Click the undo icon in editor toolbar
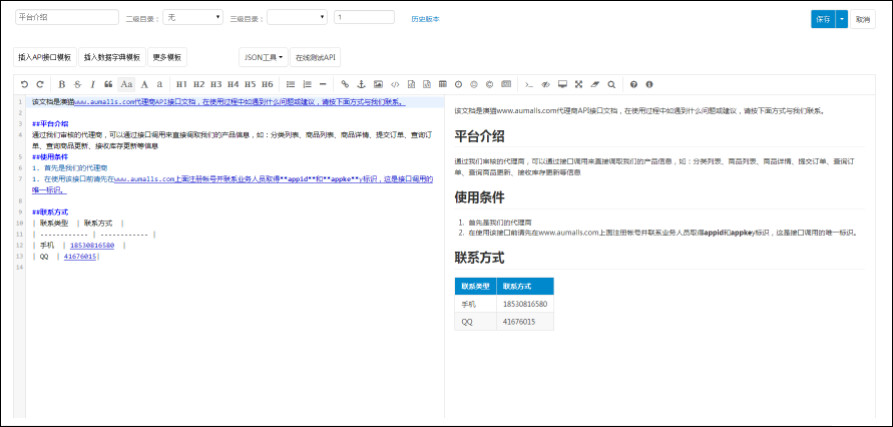This screenshot has width=893, height=427. coord(24,84)
